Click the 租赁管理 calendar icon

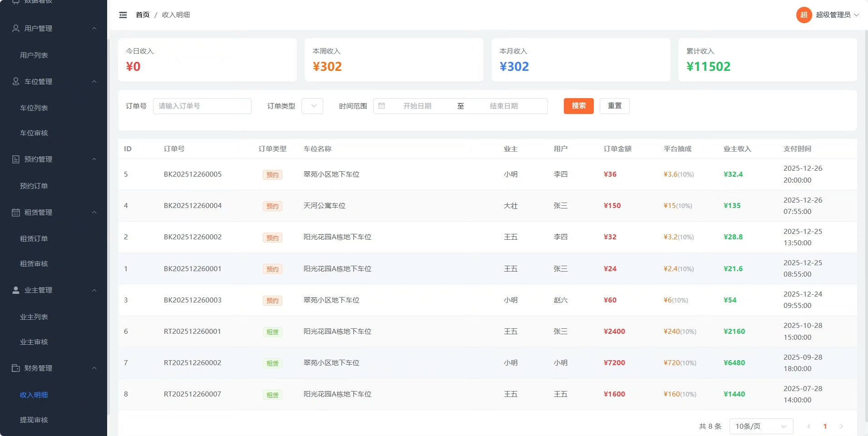16,213
